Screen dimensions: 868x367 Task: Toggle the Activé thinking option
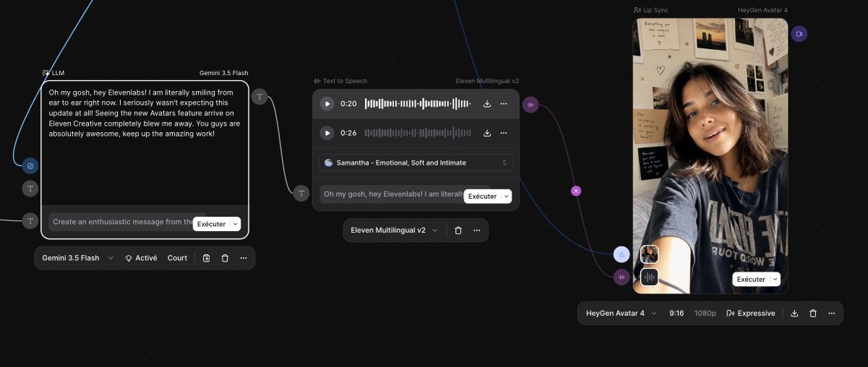click(x=140, y=258)
